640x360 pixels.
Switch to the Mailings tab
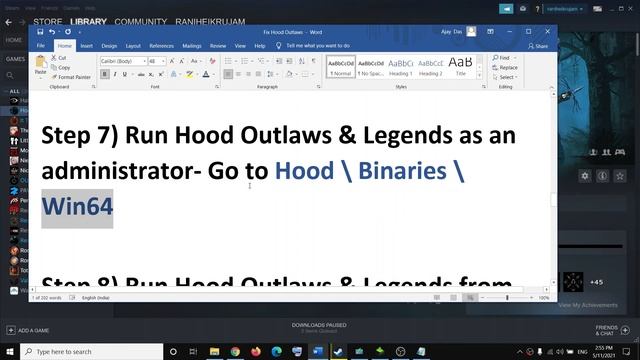[x=192, y=46]
